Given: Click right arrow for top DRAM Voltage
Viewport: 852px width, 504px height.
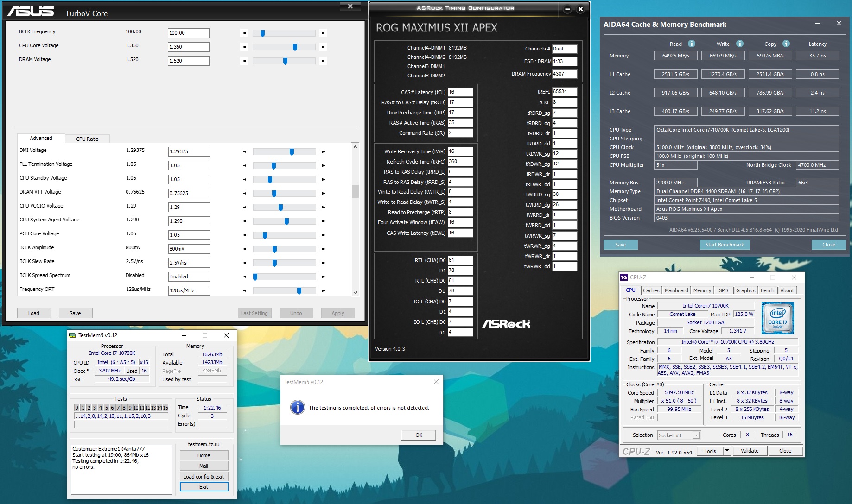Looking at the screenshot, I should point(323,61).
